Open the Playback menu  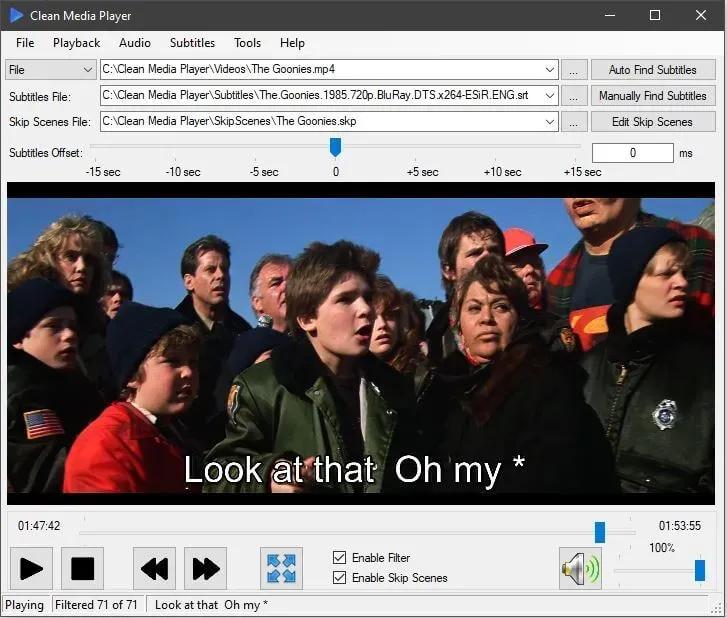click(77, 43)
